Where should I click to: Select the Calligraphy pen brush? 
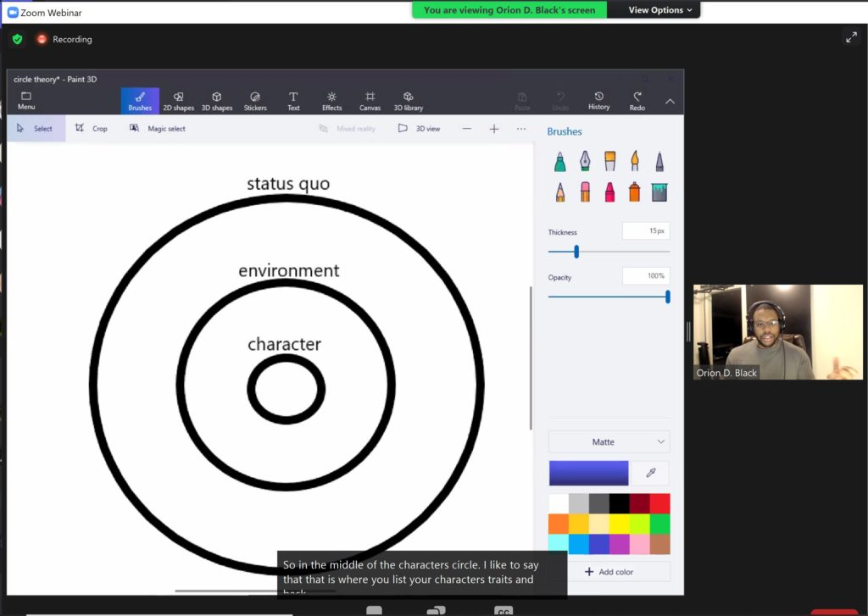click(585, 161)
